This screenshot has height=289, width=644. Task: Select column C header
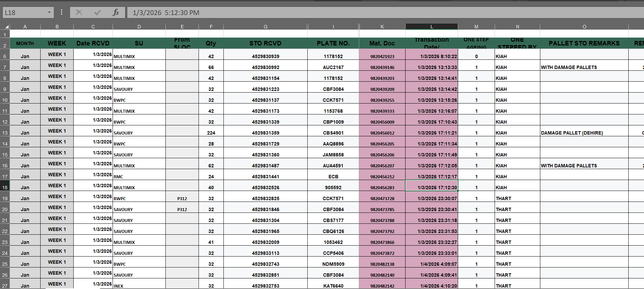(93, 27)
